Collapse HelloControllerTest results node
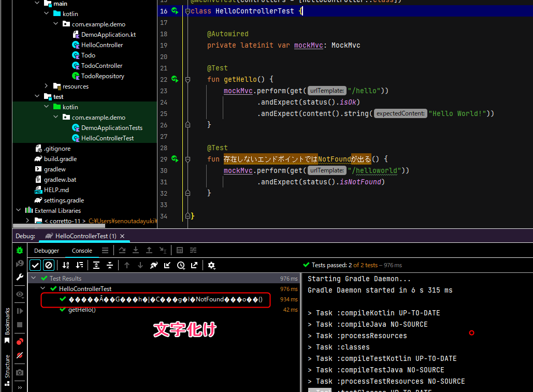Viewport: 533px width, 392px height. 43,288
